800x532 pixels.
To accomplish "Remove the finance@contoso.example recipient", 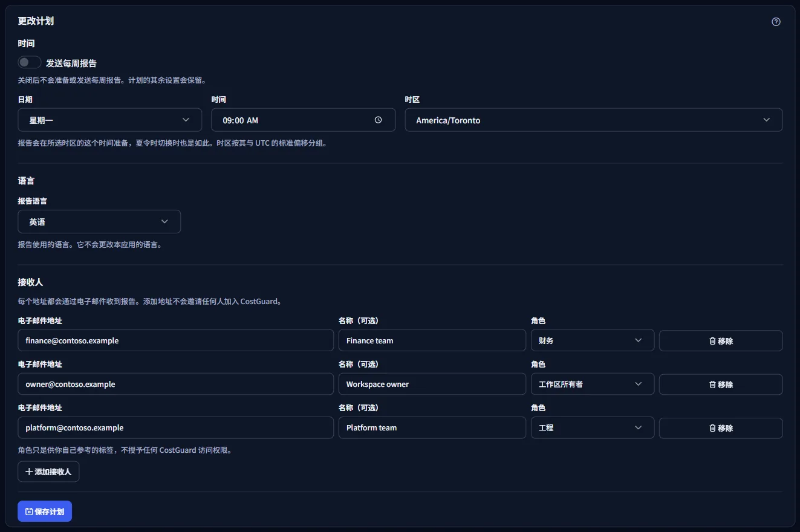I will pyautogui.click(x=721, y=340).
